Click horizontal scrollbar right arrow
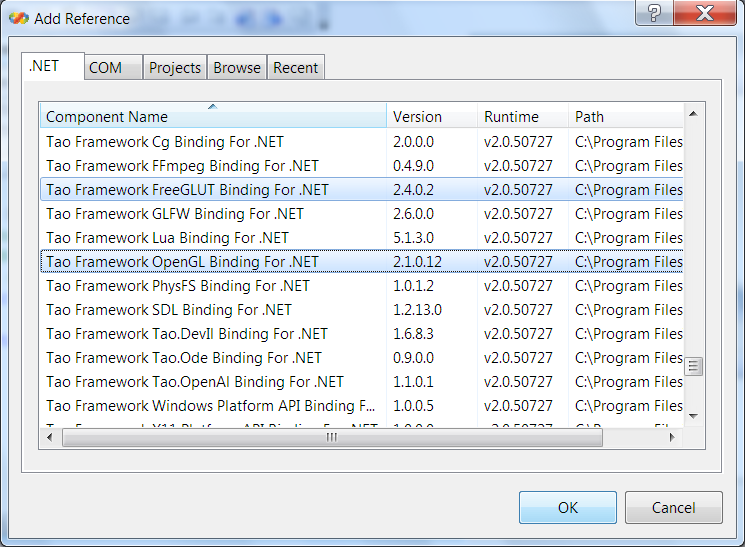 click(x=671, y=437)
